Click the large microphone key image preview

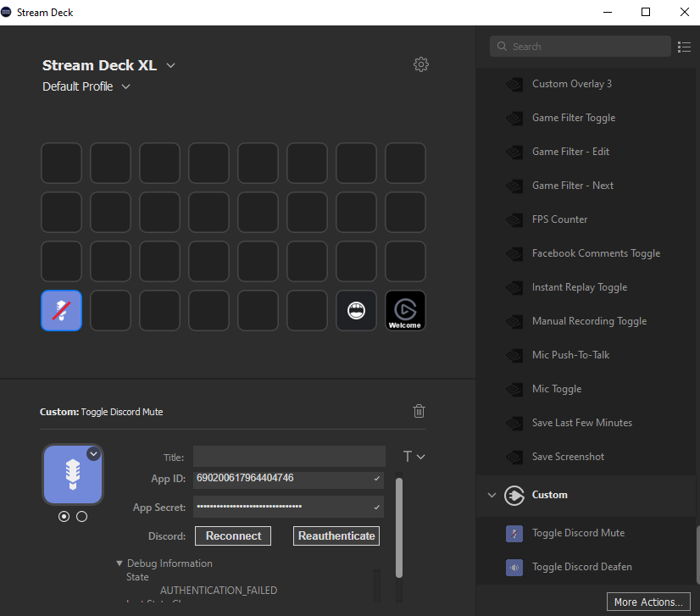coord(73,474)
